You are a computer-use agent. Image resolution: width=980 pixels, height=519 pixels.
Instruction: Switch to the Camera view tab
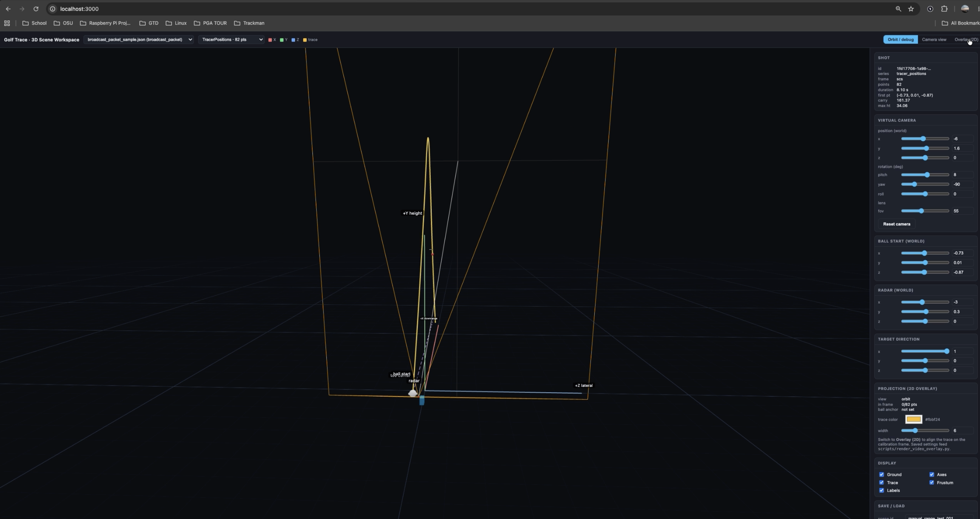pyautogui.click(x=934, y=39)
